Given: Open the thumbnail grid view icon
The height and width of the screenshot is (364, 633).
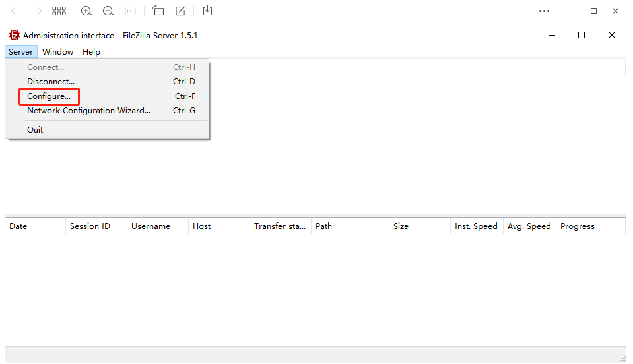Looking at the screenshot, I should pos(59,11).
